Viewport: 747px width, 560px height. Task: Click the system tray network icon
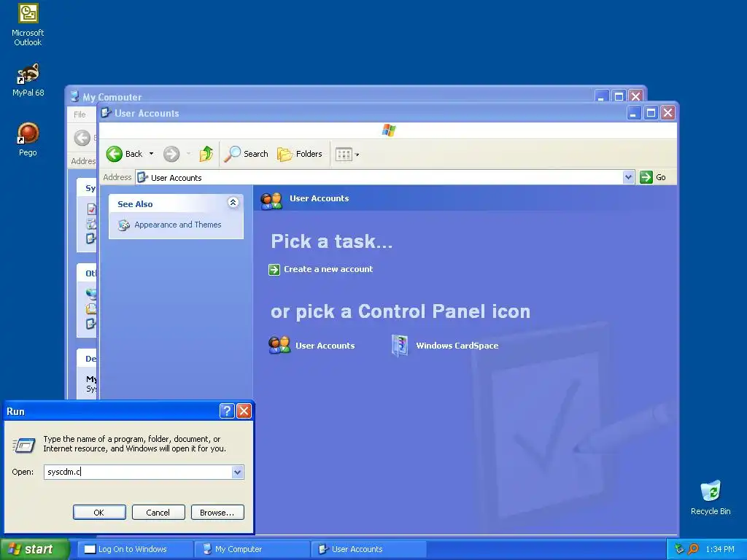click(x=679, y=549)
